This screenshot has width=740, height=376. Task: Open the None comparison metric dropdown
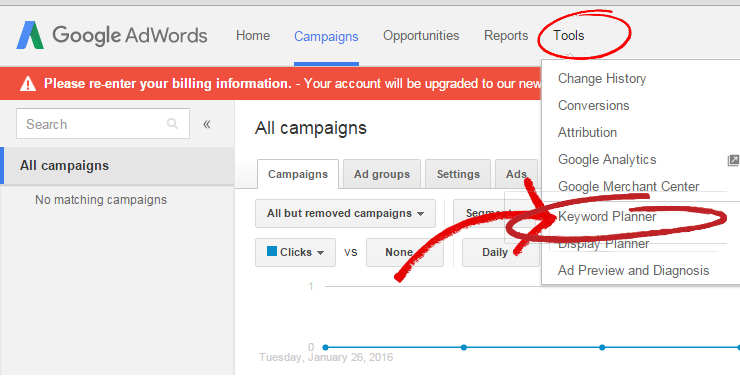(x=404, y=252)
